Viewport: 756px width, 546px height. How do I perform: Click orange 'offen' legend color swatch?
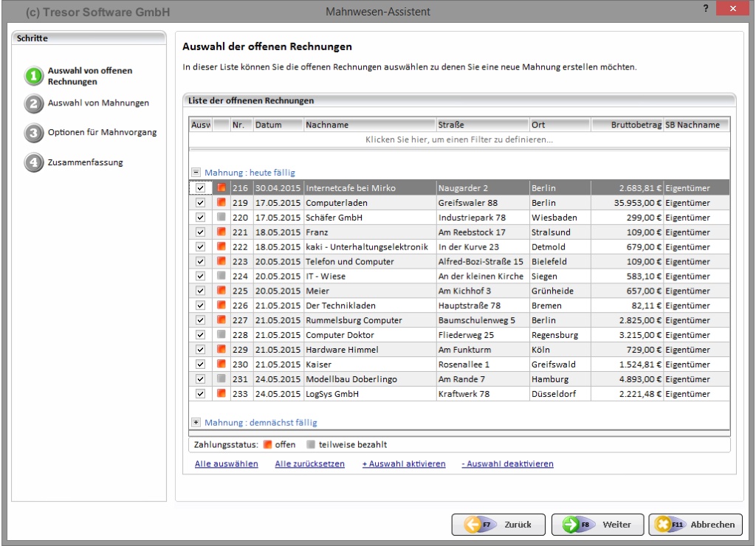(x=268, y=445)
